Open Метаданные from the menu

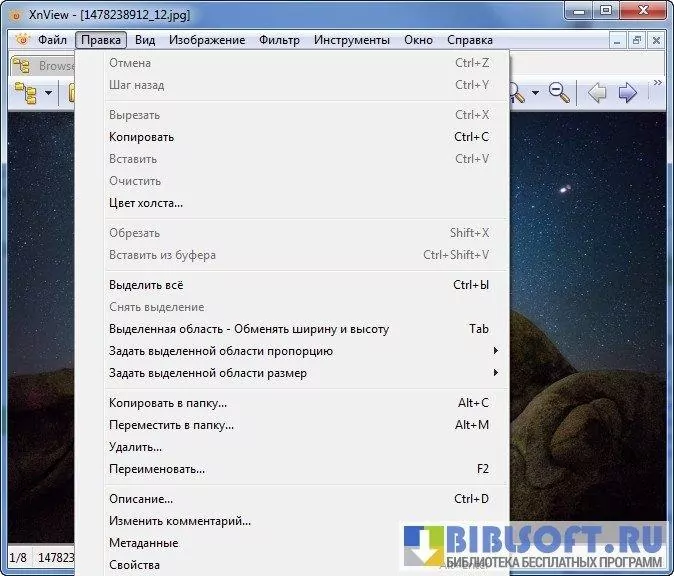(143, 543)
